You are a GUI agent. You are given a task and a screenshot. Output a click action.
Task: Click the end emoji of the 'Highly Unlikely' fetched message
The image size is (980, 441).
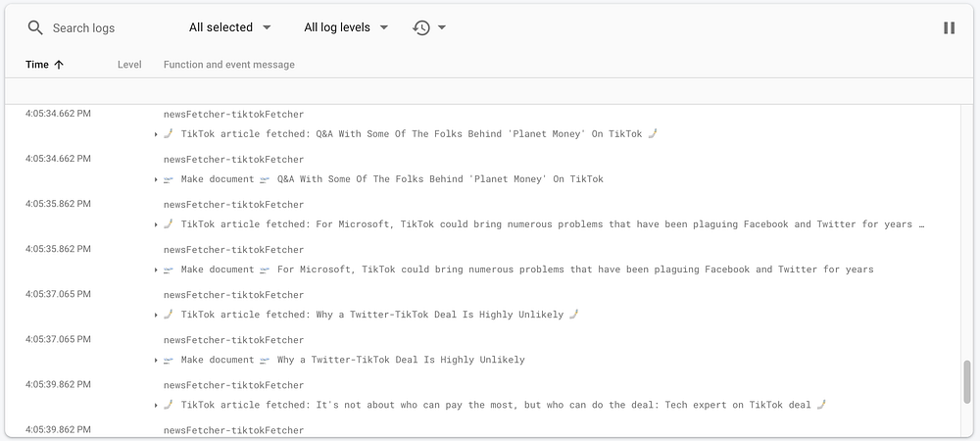point(573,314)
